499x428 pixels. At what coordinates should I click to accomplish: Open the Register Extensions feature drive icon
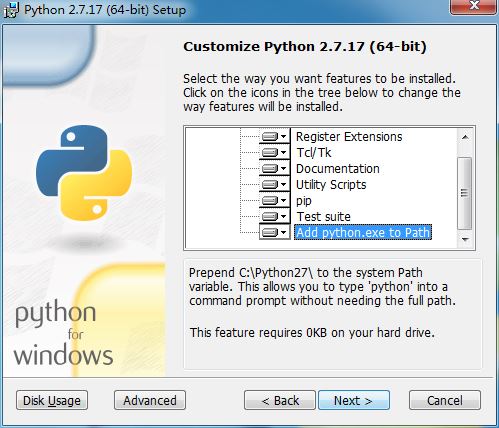point(274,136)
